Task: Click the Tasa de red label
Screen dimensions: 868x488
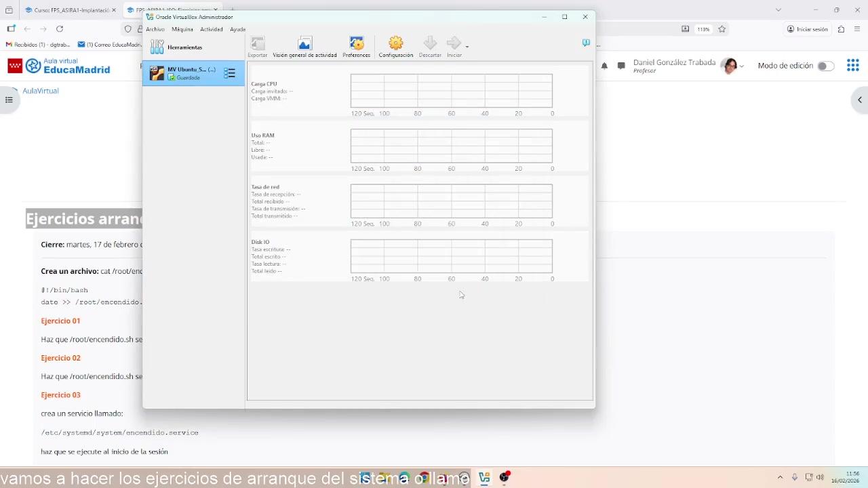Action: coord(265,187)
